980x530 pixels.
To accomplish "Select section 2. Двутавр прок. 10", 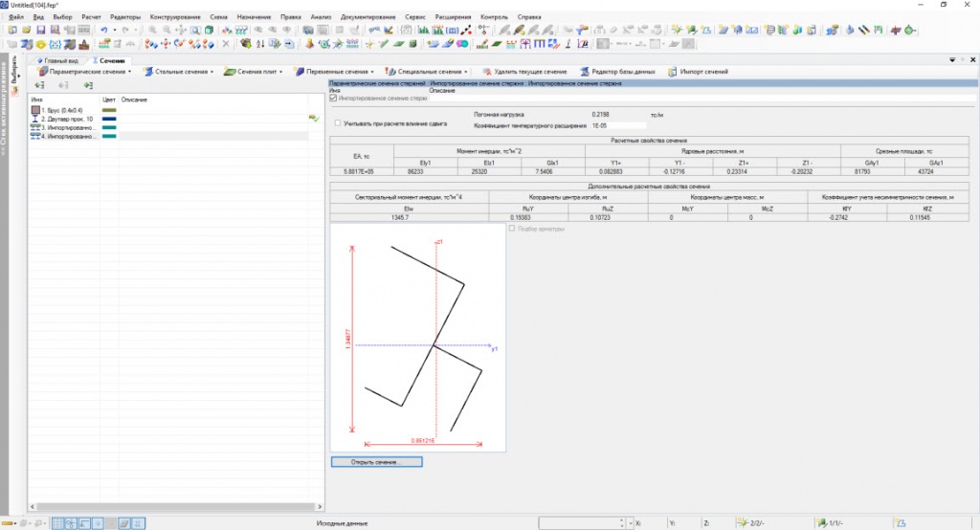I will pos(62,119).
